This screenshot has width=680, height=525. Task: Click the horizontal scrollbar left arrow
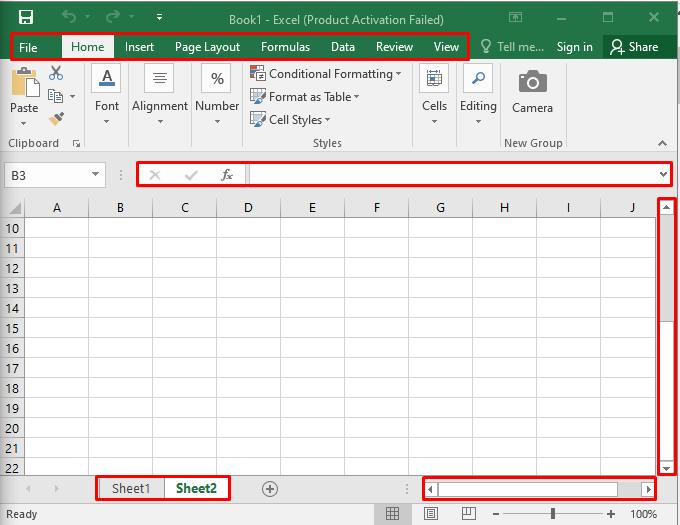(430, 489)
